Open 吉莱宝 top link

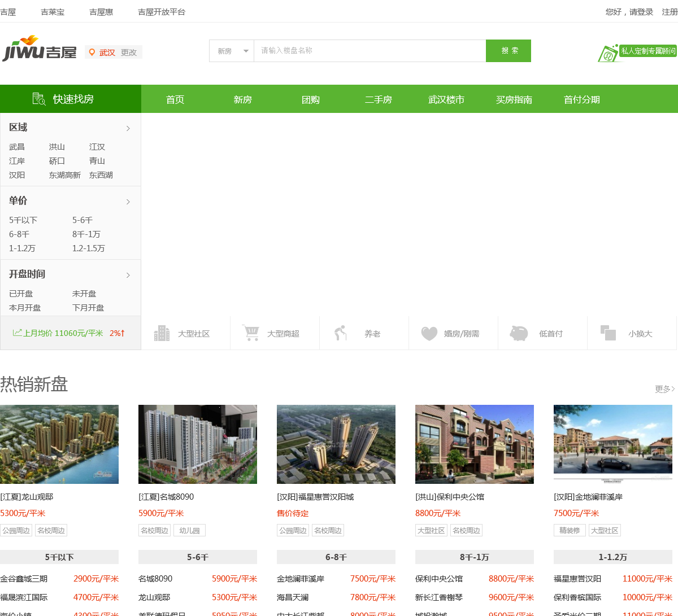[53, 12]
